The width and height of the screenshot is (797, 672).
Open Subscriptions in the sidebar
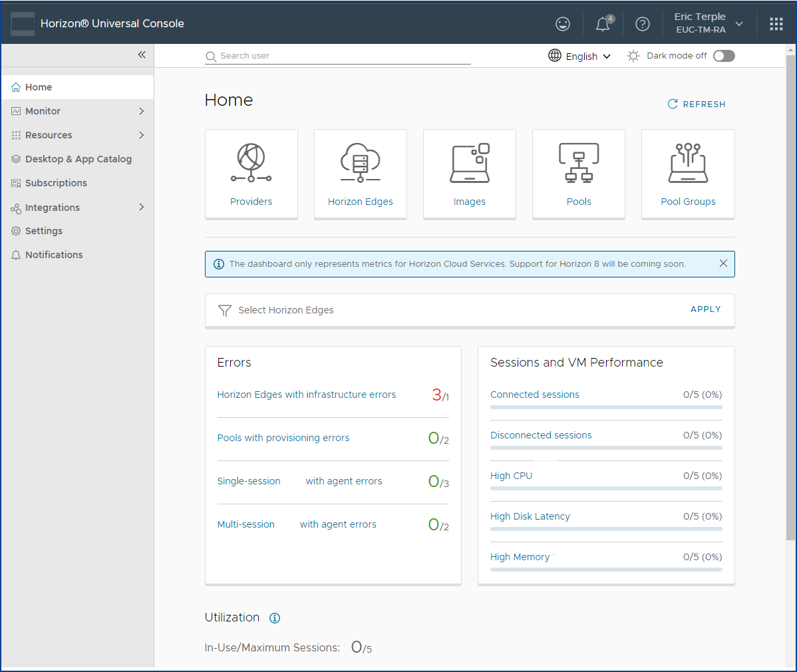coord(56,183)
